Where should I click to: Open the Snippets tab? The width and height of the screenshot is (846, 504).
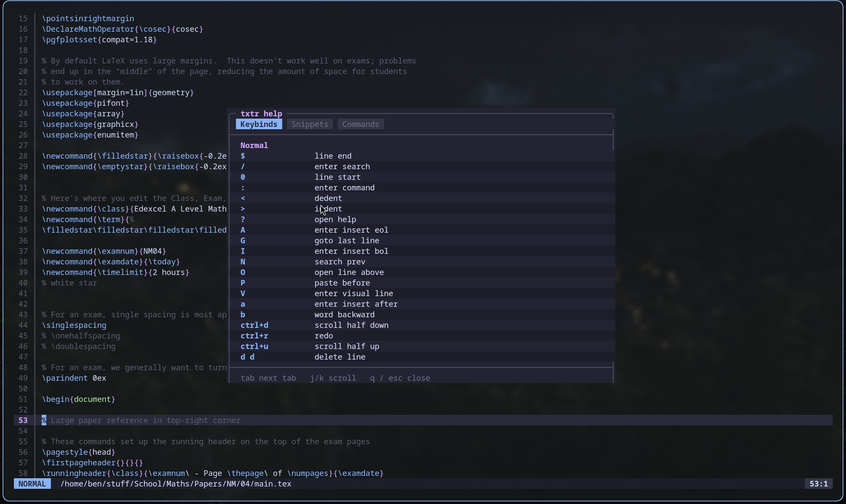[x=310, y=124]
